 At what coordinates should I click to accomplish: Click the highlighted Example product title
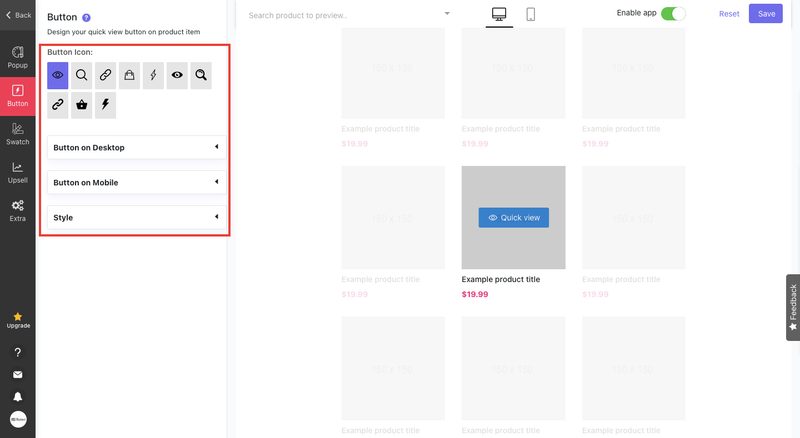point(501,279)
